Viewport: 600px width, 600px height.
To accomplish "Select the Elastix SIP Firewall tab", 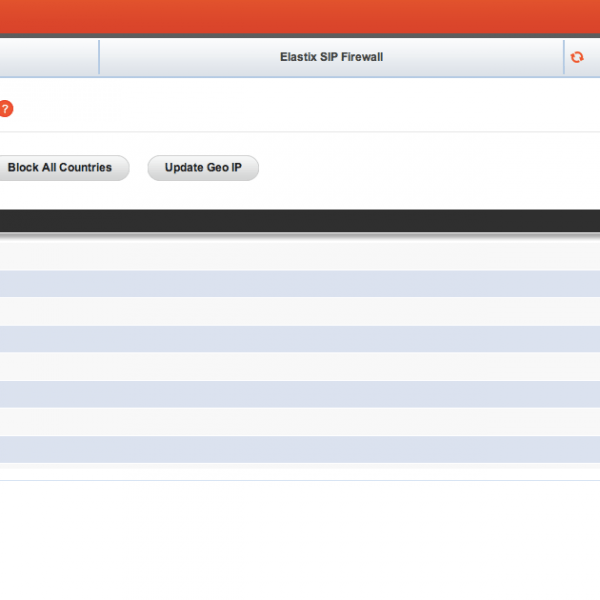I will point(331,57).
